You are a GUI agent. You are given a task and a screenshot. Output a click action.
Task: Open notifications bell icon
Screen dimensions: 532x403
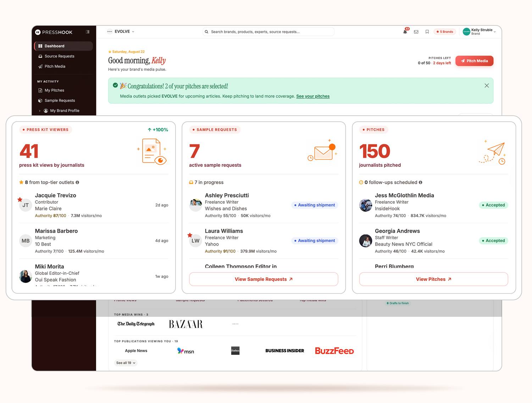[405, 32]
